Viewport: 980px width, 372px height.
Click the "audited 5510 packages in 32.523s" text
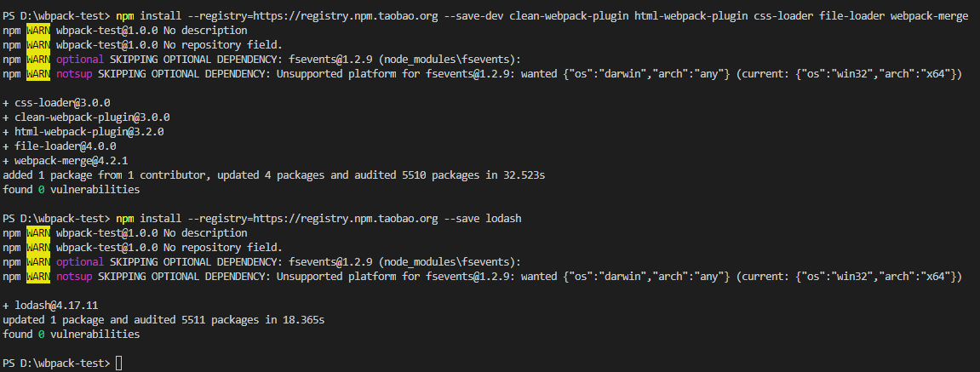tap(450, 175)
